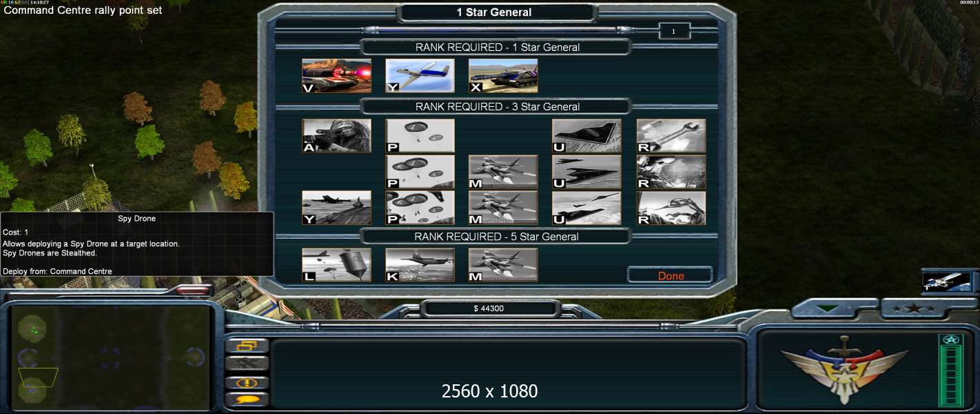Screen dimensions: 980x414
Task: Select the U icon with three bombers over clouds
Action: (586, 208)
